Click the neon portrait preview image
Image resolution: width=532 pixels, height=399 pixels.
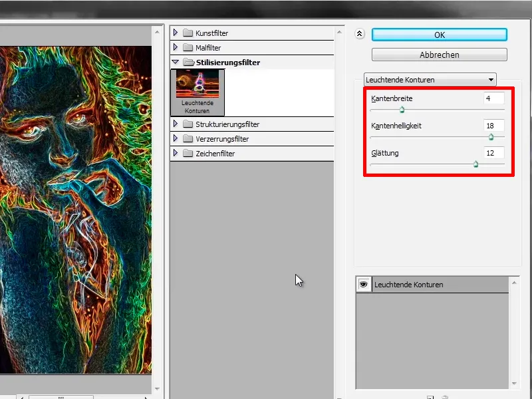tap(76, 210)
